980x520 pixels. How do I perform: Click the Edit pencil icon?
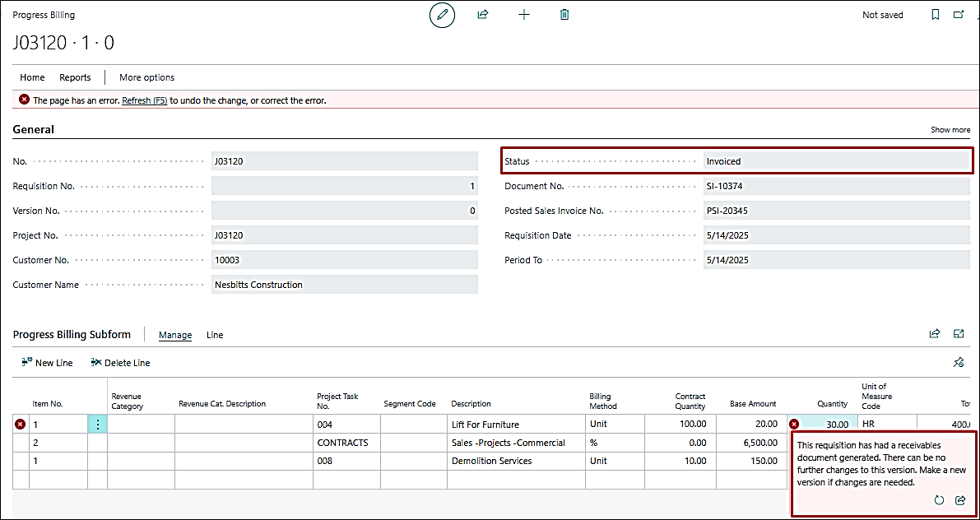point(443,15)
